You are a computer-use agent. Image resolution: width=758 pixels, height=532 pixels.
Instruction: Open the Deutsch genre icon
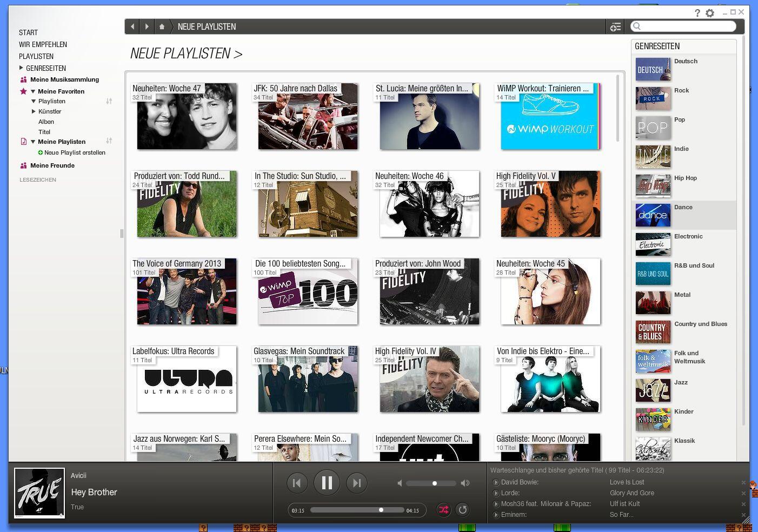pyautogui.click(x=653, y=69)
